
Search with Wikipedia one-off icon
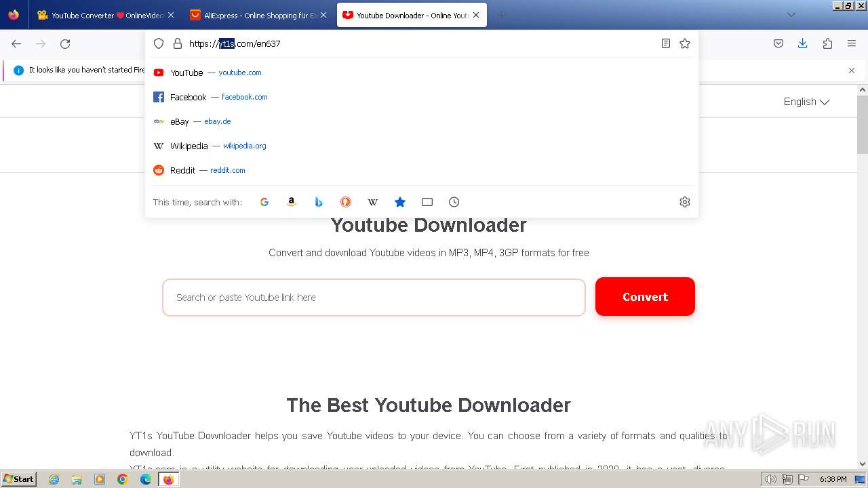point(373,202)
